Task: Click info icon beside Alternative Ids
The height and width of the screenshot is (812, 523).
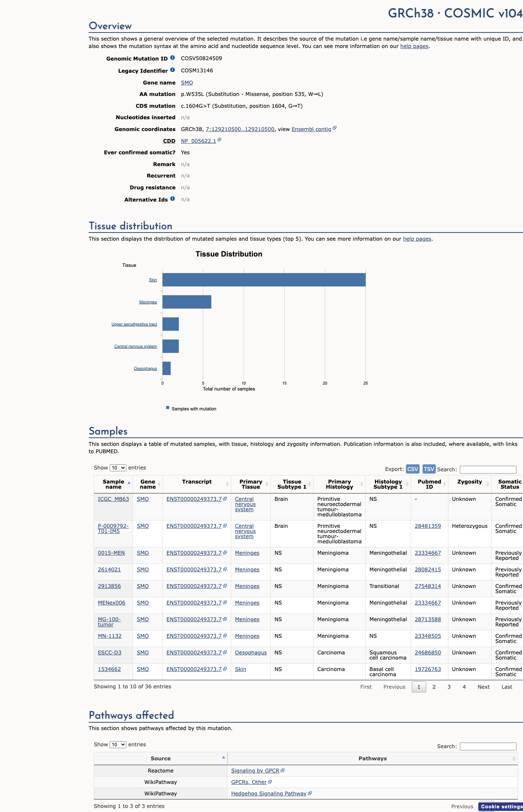Action: click(172, 199)
